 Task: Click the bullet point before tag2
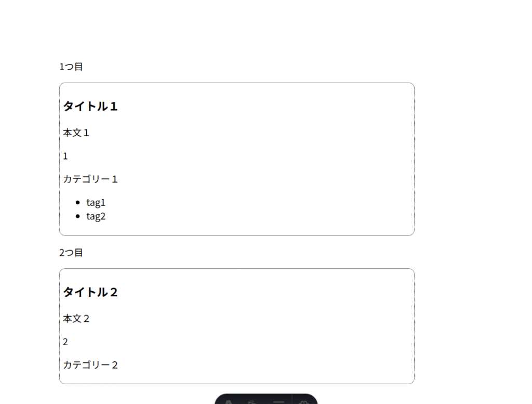[78, 216]
